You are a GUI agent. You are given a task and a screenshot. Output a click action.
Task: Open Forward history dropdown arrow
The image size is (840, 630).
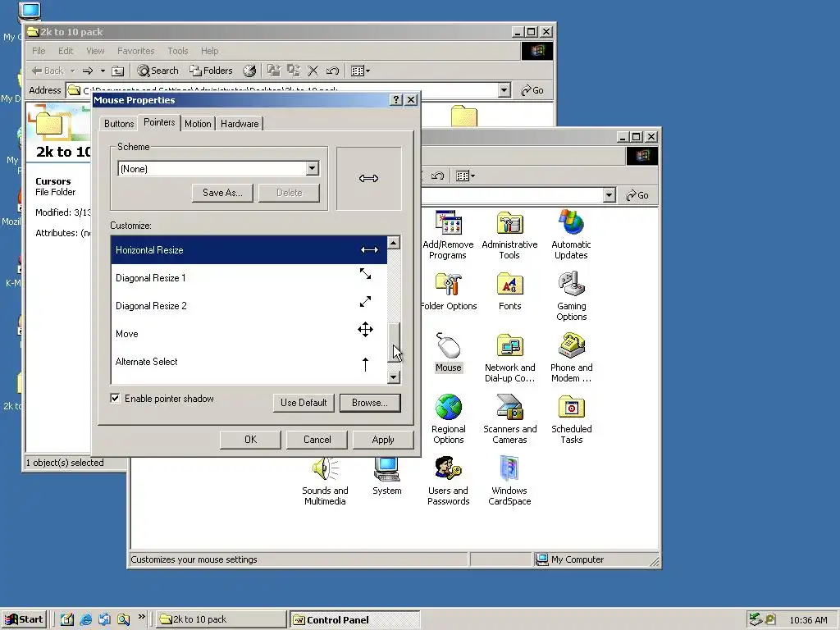click(x=103, y=71)
